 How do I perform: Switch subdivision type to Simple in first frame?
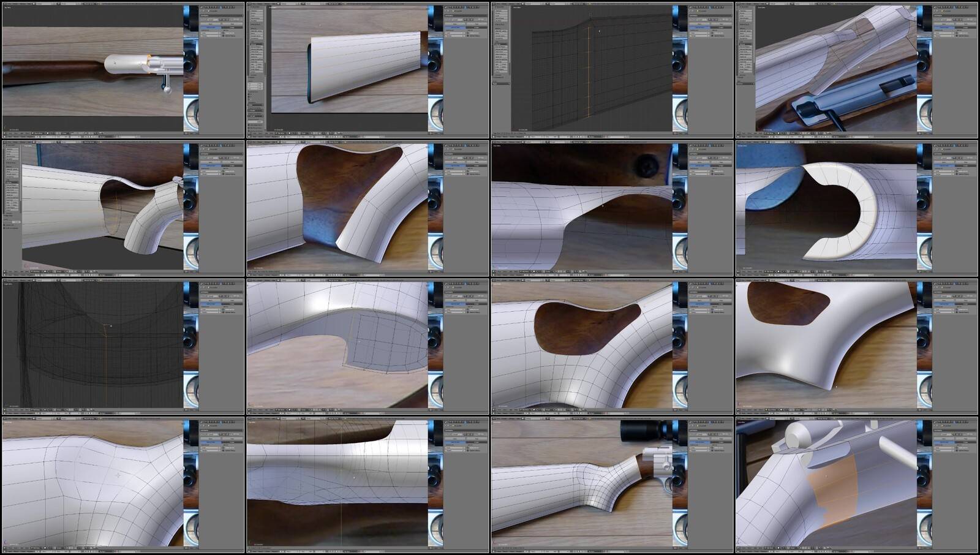(x=232, y=28)
